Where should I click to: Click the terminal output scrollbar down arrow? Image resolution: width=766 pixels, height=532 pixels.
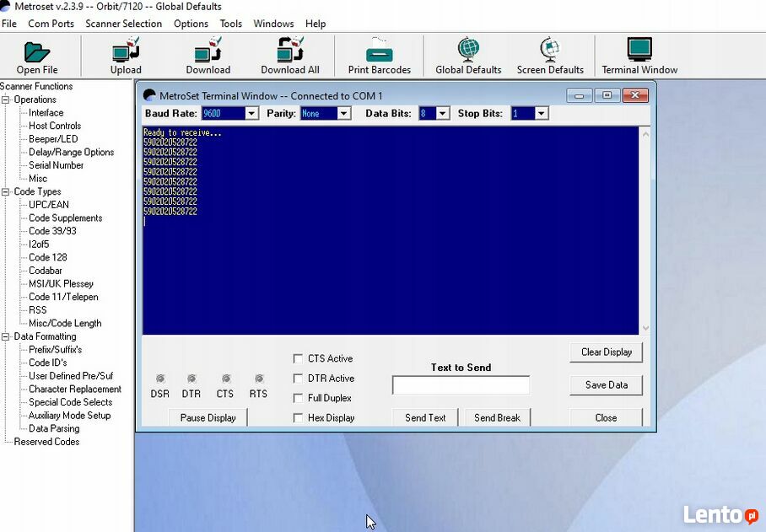[x=645, y=329]
